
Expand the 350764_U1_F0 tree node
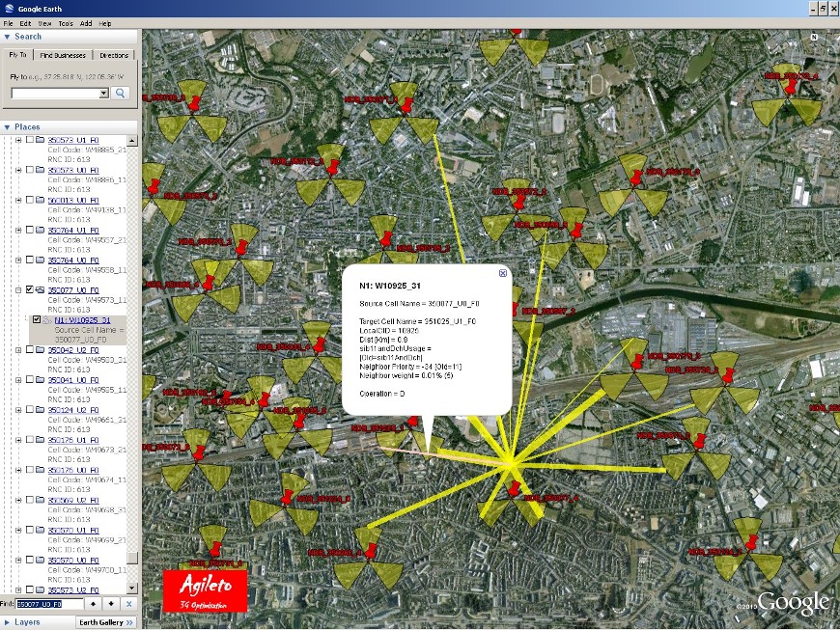tap(17, 231)
